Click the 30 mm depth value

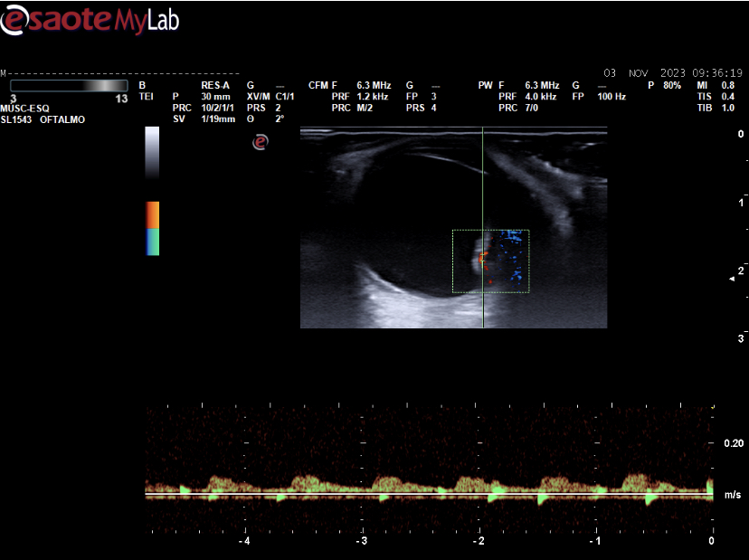tap(216, 96)
